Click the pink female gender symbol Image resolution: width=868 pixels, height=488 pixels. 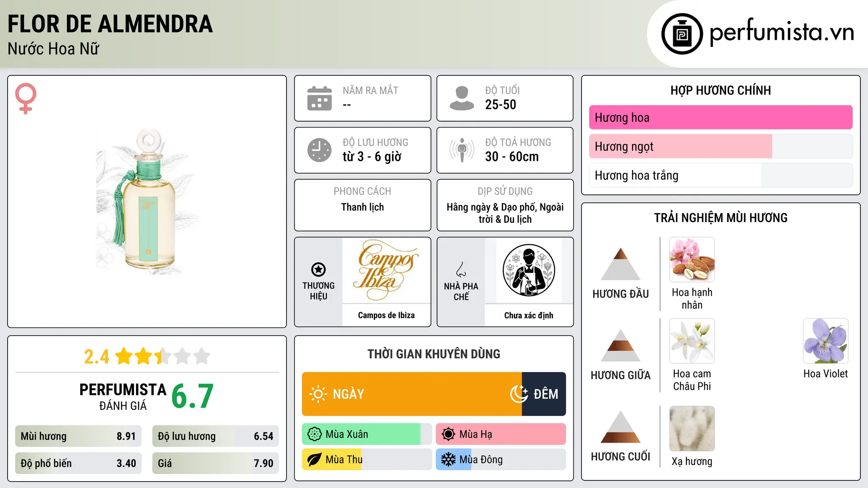click(25, 98)
